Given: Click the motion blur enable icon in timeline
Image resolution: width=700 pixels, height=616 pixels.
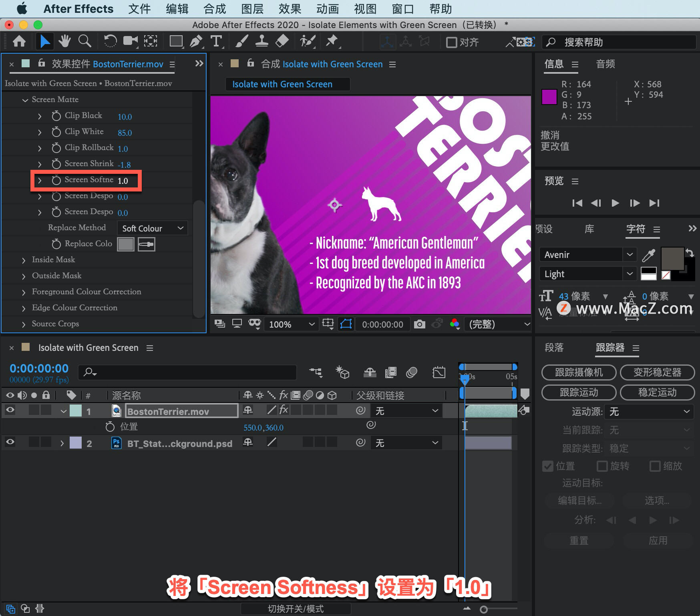Looking at the screenshot, I should point(412,372).
